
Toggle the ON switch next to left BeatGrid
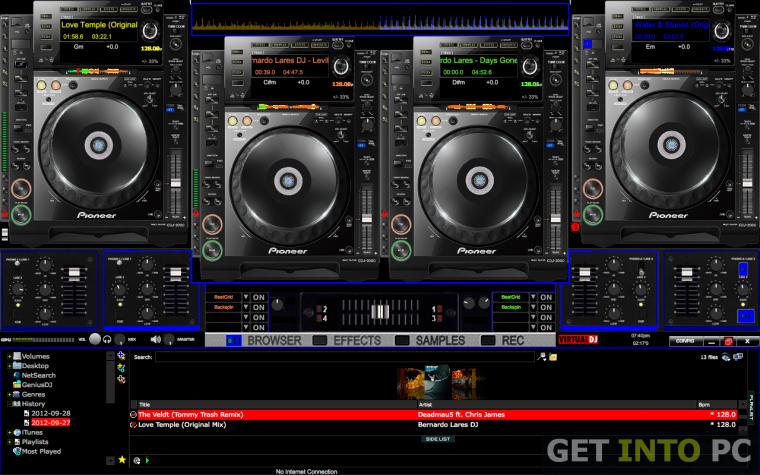point(259,297)
